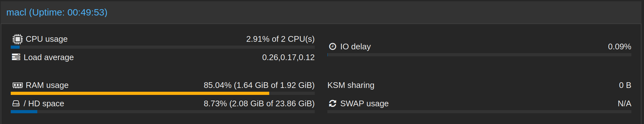Click the SWAP usage progress bar

pyautogui.click(x=479, y=112)
